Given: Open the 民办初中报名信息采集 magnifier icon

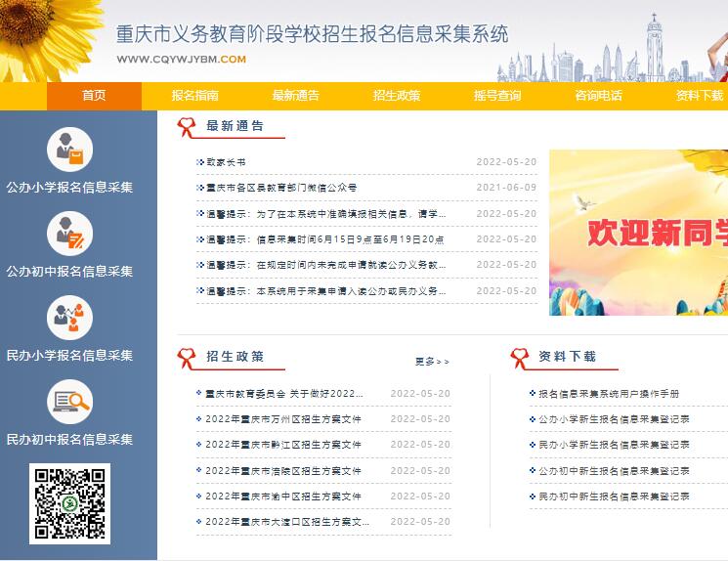Looking at the screenshot, I should click(69, 402).
